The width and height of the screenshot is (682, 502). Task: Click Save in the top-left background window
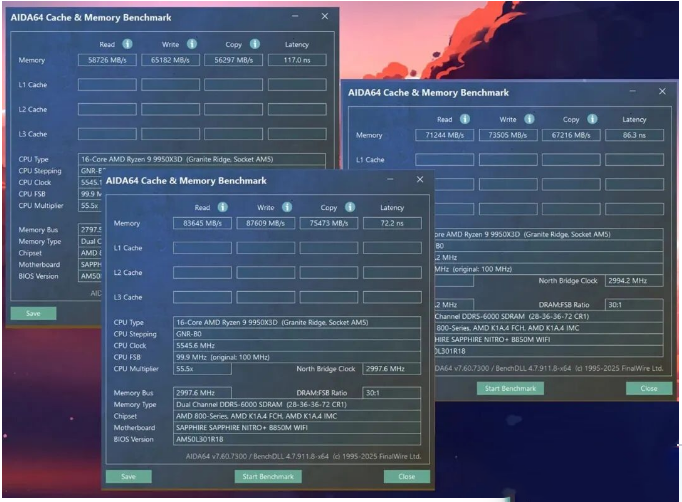click(33, 313)
